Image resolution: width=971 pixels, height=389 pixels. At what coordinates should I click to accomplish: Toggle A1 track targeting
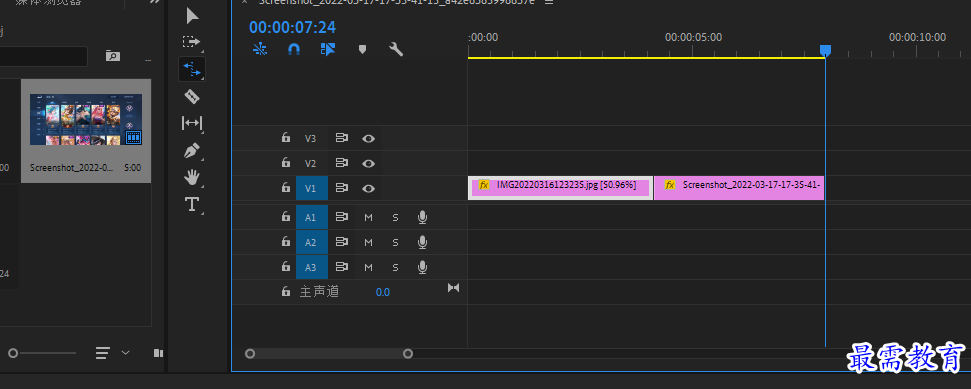311,217
